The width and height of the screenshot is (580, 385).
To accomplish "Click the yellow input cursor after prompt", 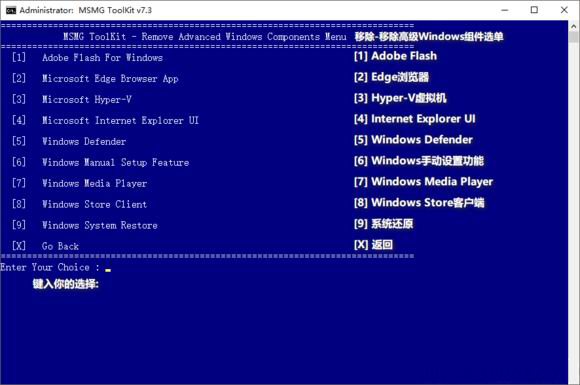I will pos(108,270).
